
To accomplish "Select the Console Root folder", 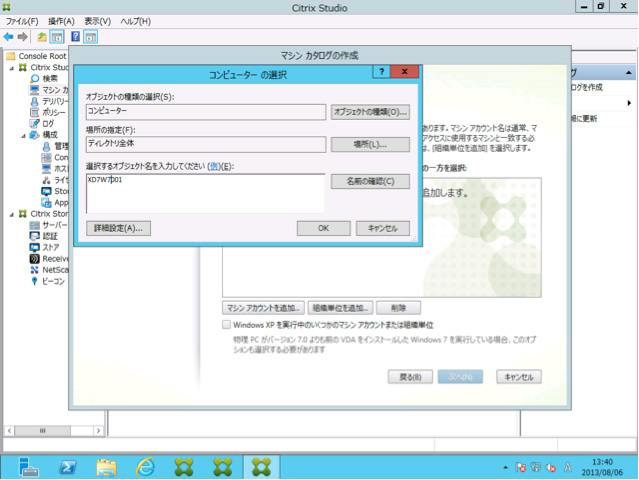I will [x=36, y=56].
